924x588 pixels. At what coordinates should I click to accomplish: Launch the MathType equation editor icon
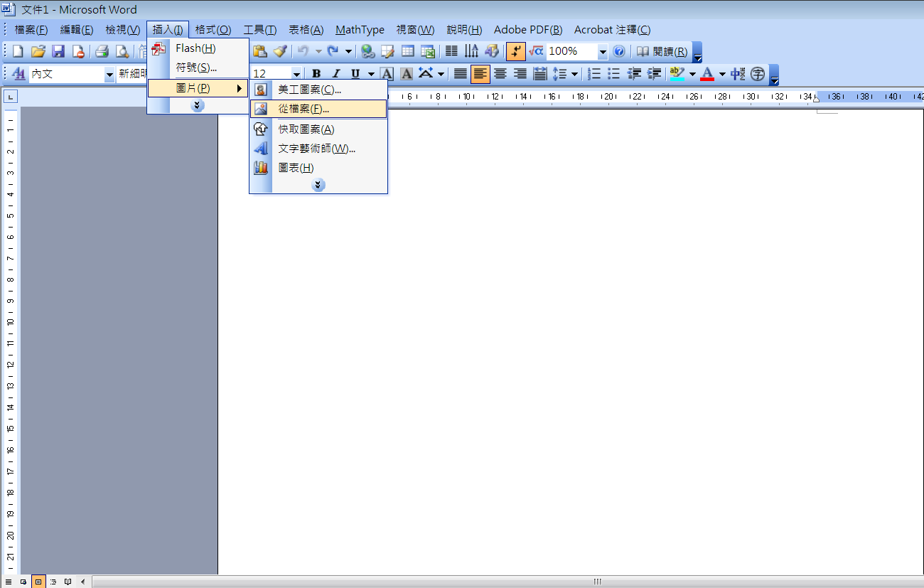pos(536,51)
